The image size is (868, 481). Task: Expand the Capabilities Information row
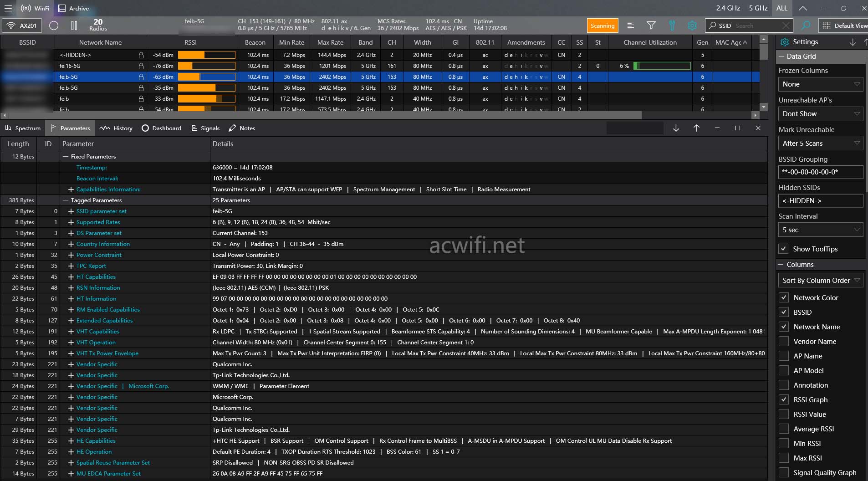tap(71, 189)
